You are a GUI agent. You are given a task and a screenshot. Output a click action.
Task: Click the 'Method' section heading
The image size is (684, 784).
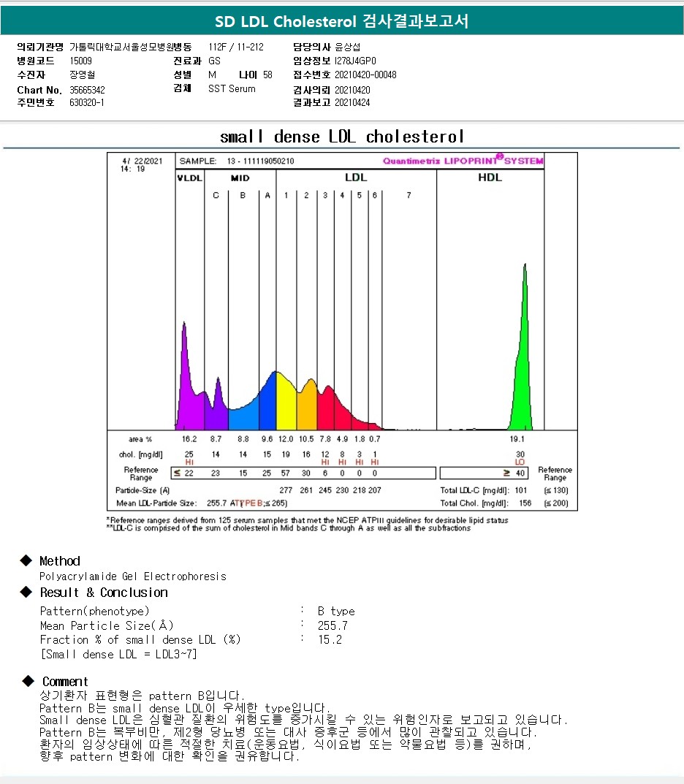coord(60,561)
